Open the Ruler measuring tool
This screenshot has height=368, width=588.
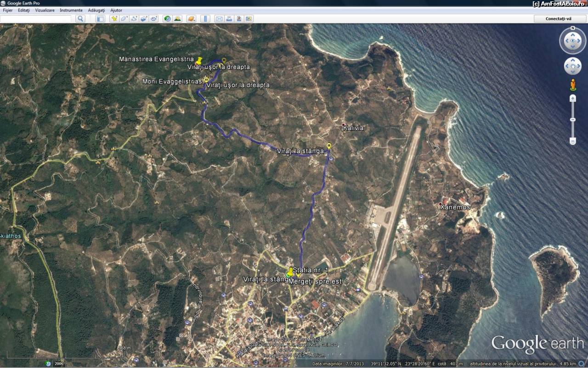(x=205, y=19)
